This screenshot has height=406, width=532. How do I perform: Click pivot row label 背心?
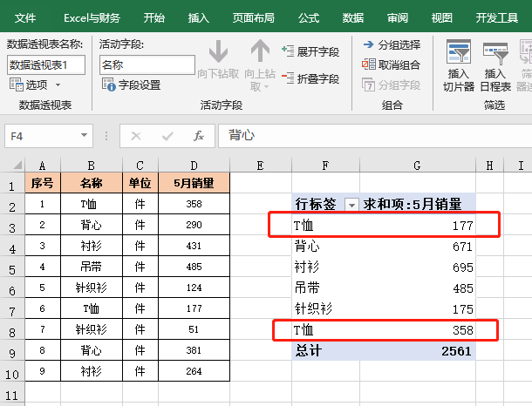(x=307, y=246)
